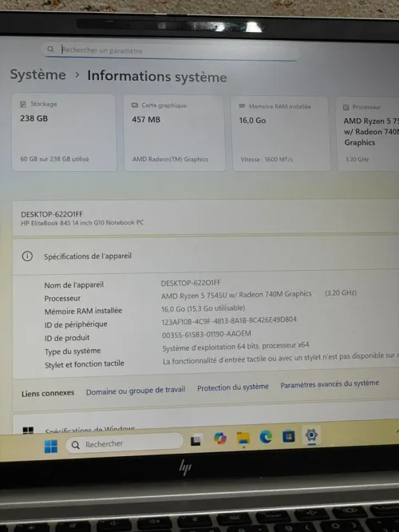Collapse the Spécifications de l'appareil section
The image size is (399, 532).
pyautogui.click(x=205, y=255)
